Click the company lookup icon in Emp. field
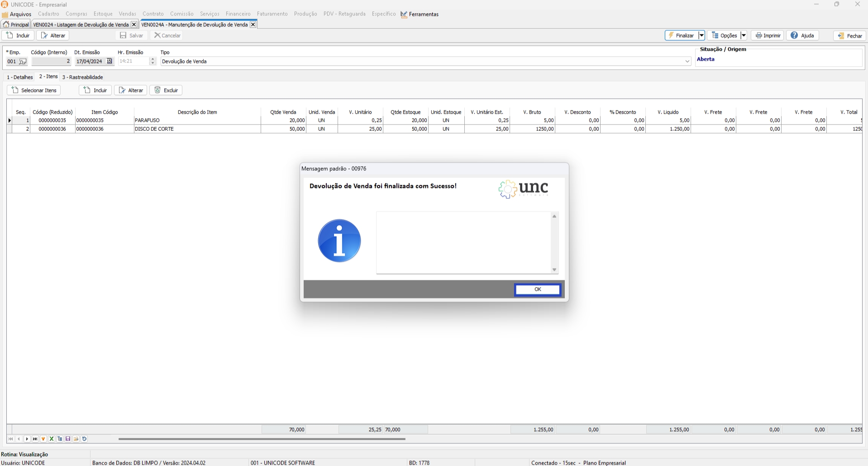 [23, 62]
